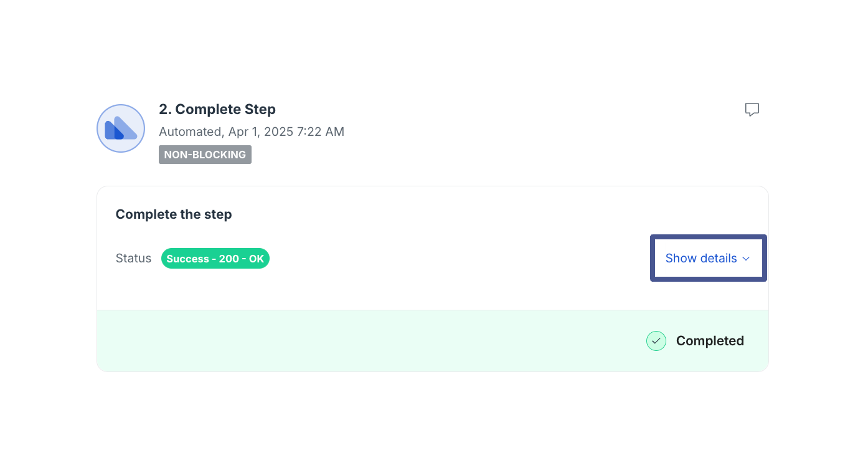
Task: Click the Complete the step heading
Action: (174, 214)
